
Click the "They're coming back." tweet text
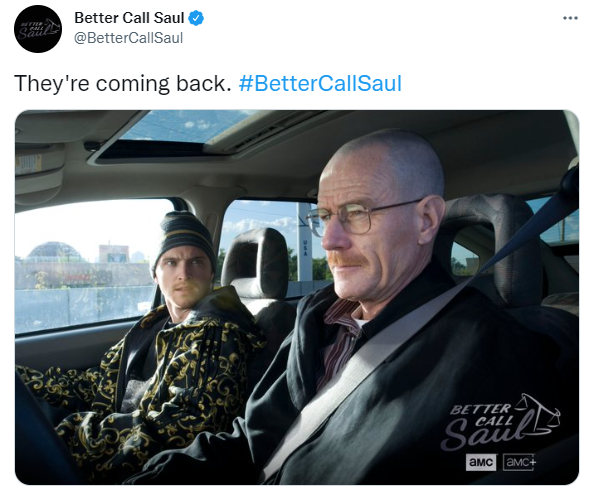(x=122, y=84)
